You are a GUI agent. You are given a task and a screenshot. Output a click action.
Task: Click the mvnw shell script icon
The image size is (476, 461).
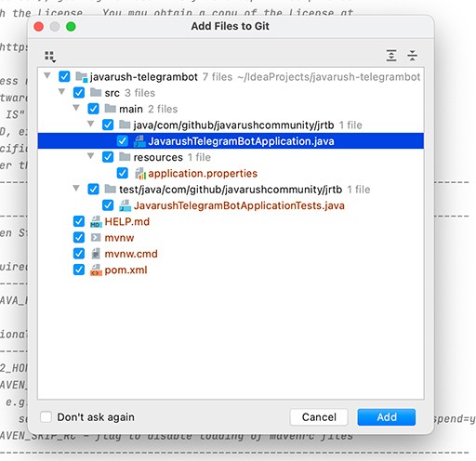(x=96, y=238)
